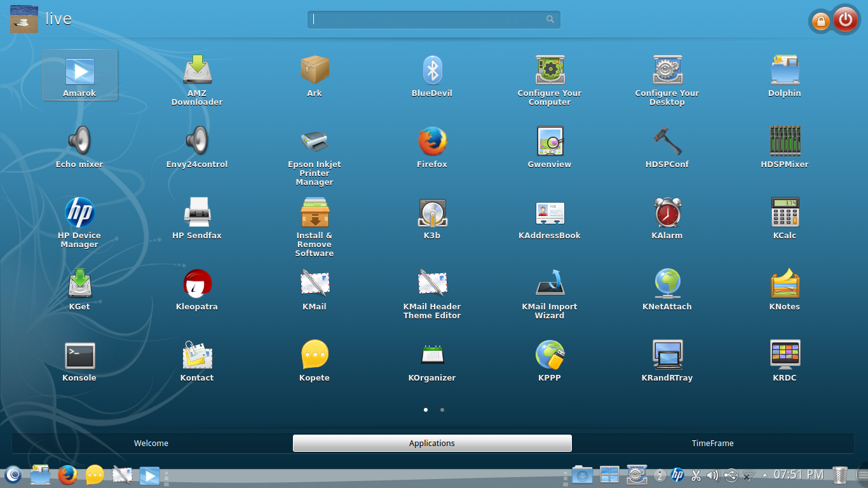
Task: Launch Firefox from the applications grid
Action: pyautogui.click(x=432, y=146)
